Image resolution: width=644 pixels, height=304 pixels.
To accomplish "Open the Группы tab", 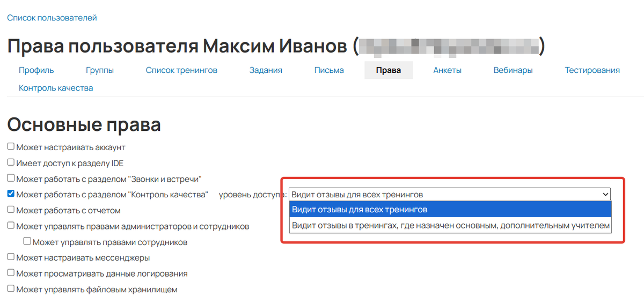I will pyautogui.click(x=100, y=70).
